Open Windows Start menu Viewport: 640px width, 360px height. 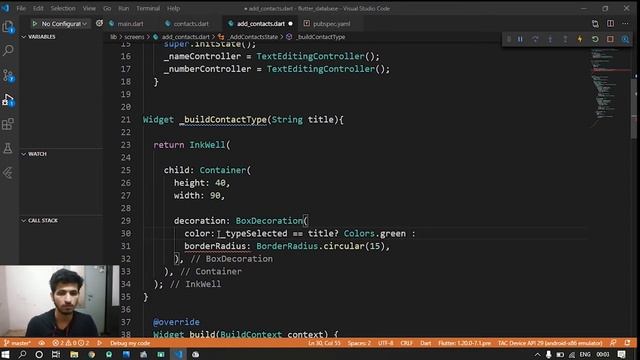[x=6, y=354]
